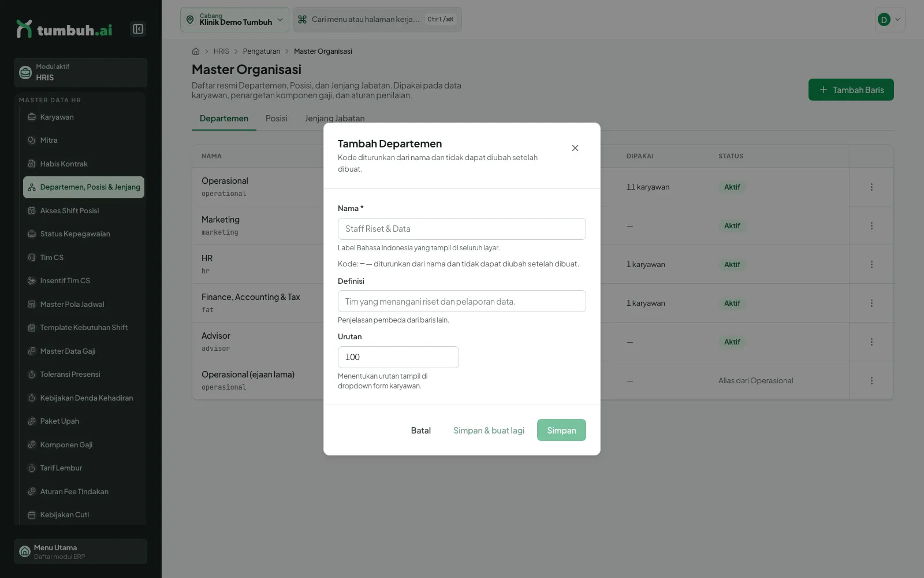
Task: Open Departemen, Posisi & Jenjang menu item
Action: point(84,187)
